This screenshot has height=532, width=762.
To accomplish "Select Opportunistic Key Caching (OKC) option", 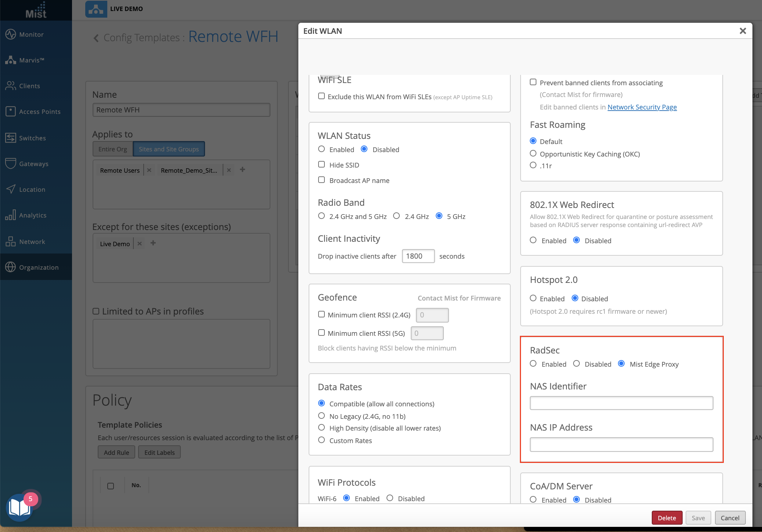I will pyautogui.click(x=533, y=154).
